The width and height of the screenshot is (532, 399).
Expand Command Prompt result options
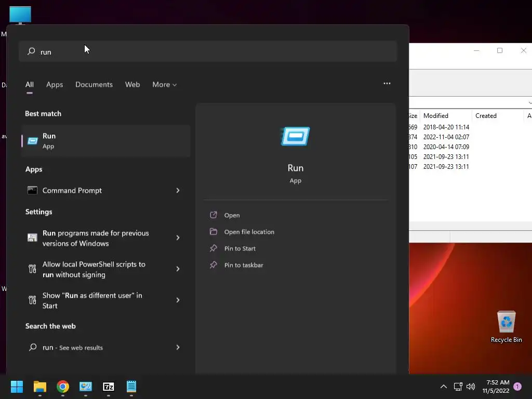[x=178, y=190]
